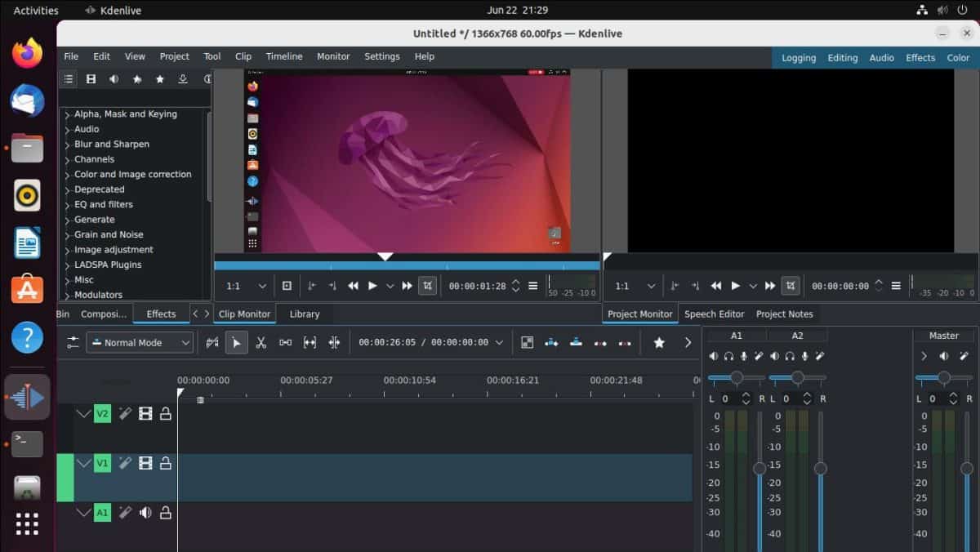Zoom the Project Monitor with the crop/zone icon
The height and width of the screenshot is (552, 980).
click(x=790, y=286)
